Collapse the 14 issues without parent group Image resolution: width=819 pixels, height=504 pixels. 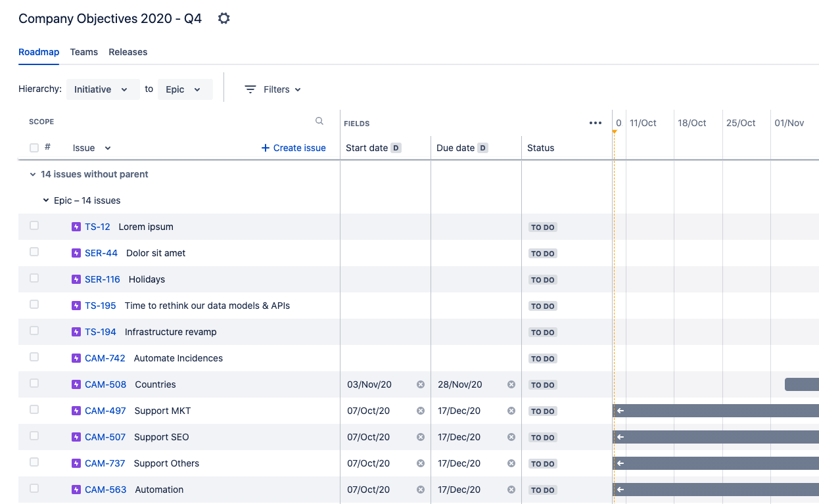point(33,174)
